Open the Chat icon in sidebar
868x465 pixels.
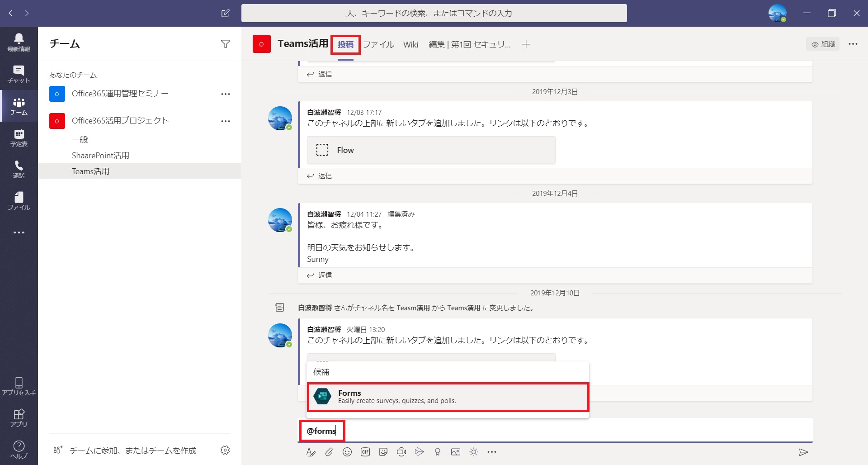point(19,74)
